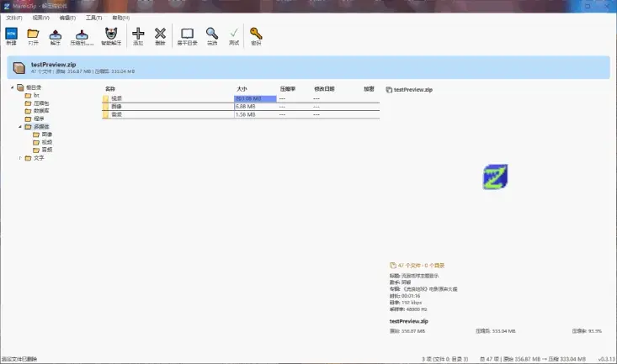
Task: Select the 6.88 MB folder row
Action: [x=241, y=107]
